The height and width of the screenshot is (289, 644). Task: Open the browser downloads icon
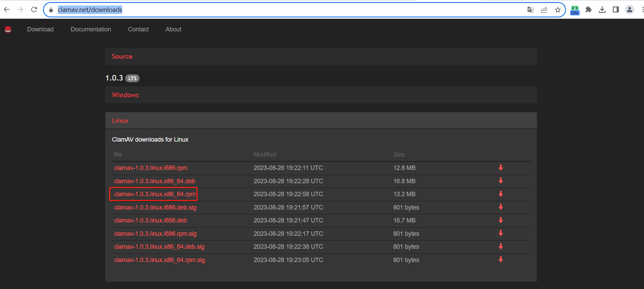coord(602,10)
